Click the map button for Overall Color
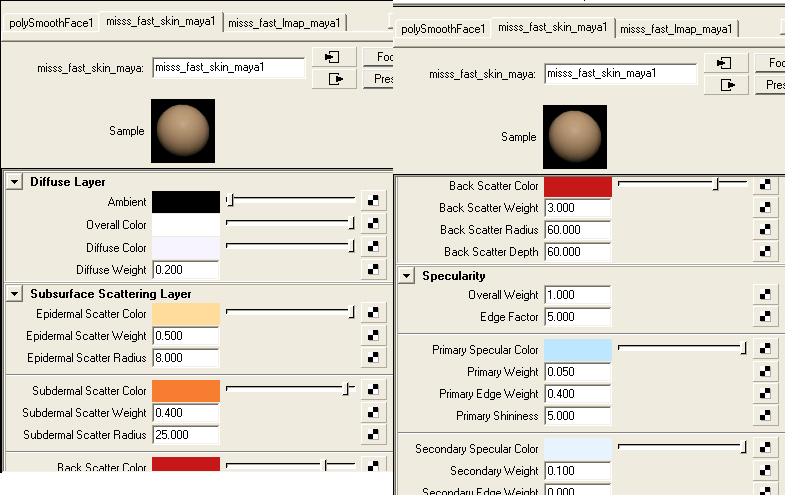This screenshot has width=785, height=495. tap(373, 224)
